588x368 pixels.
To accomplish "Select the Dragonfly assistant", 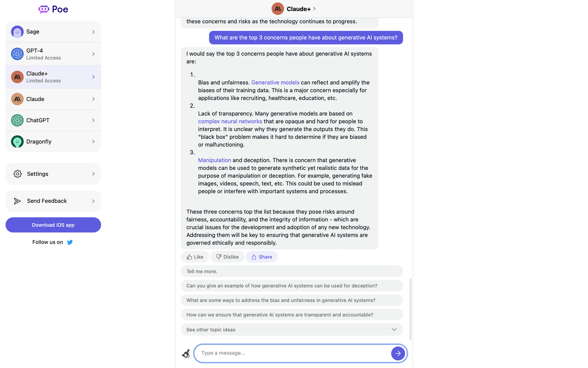I will pos(53,141).
